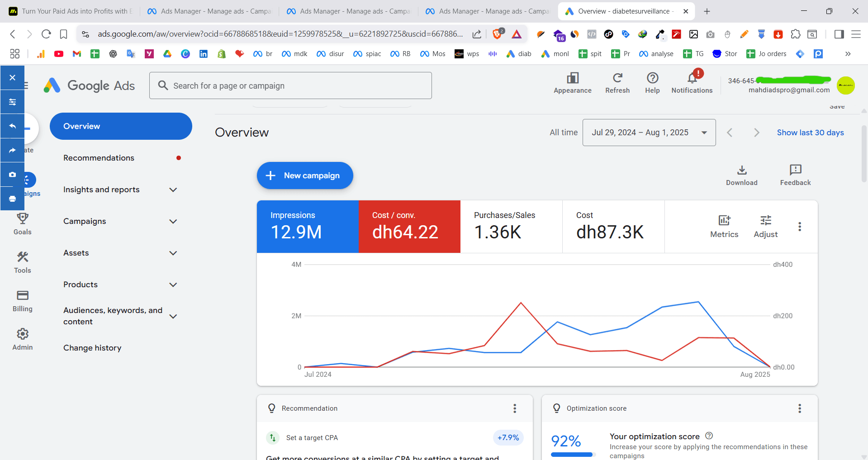Expand the Products section
Screen dimensions: 868x460
pos(173,285)
